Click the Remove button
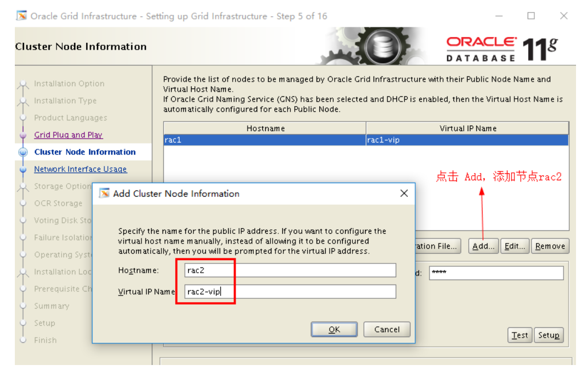 point(550,246)
